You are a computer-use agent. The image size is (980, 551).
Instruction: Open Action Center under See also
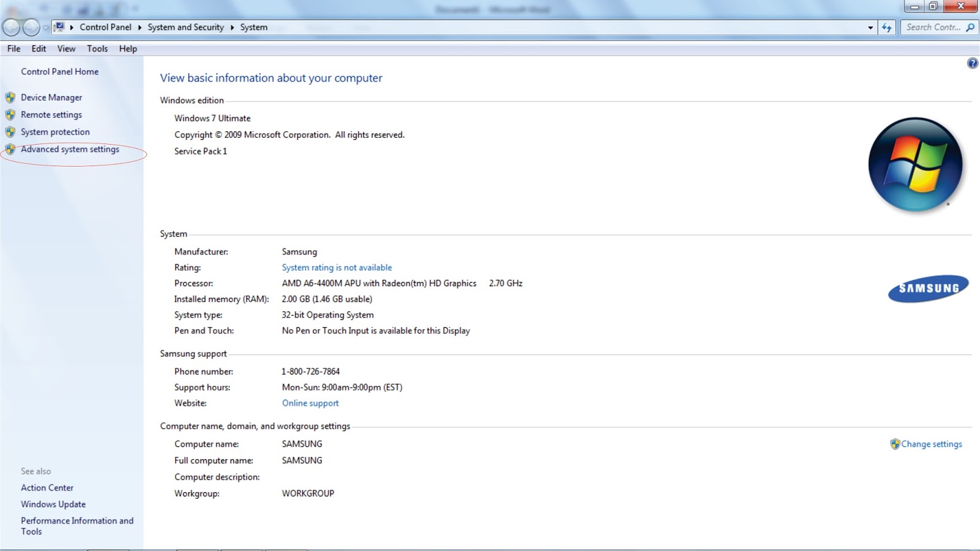pos(47,487)
